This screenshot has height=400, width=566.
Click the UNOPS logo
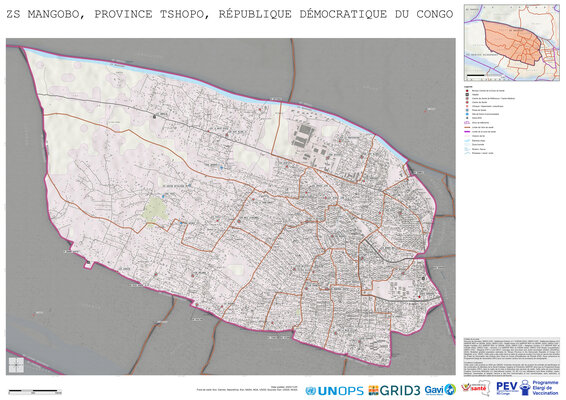[x=334, y=391]
